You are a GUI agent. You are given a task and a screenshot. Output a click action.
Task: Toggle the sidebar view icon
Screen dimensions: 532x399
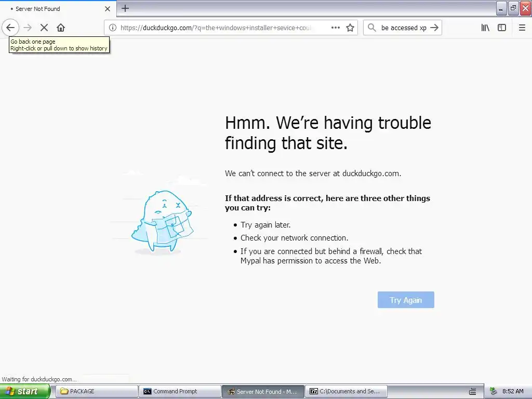(502, 28)
